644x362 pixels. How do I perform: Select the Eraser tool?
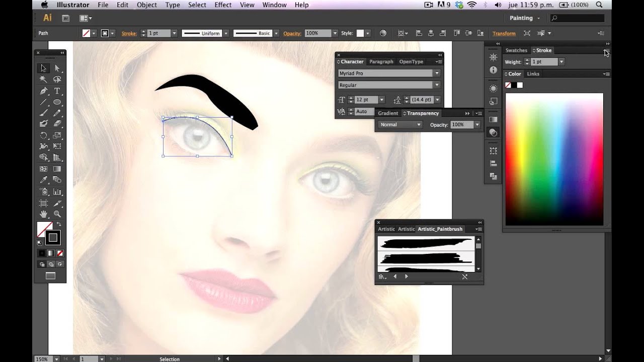[57, 124]
